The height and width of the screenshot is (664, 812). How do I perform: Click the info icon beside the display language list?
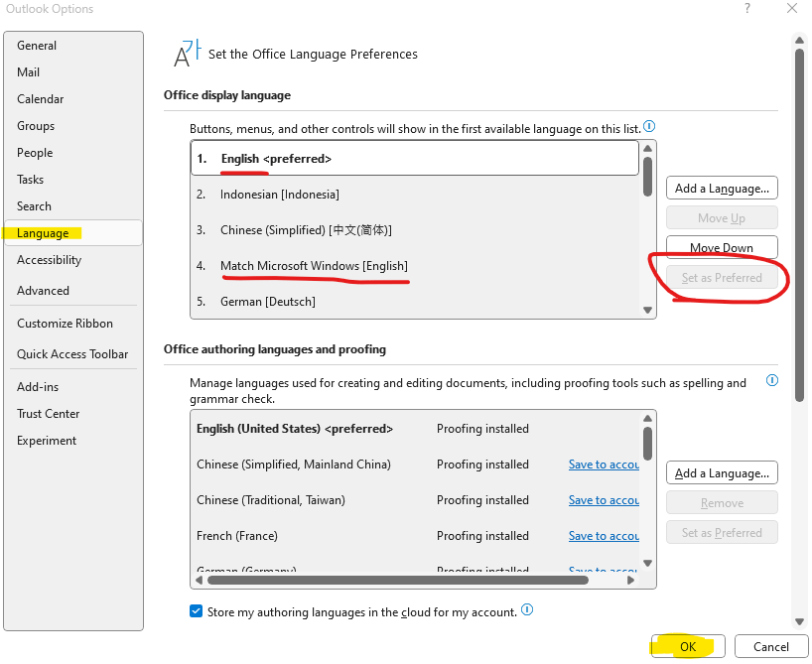(648, 127)
